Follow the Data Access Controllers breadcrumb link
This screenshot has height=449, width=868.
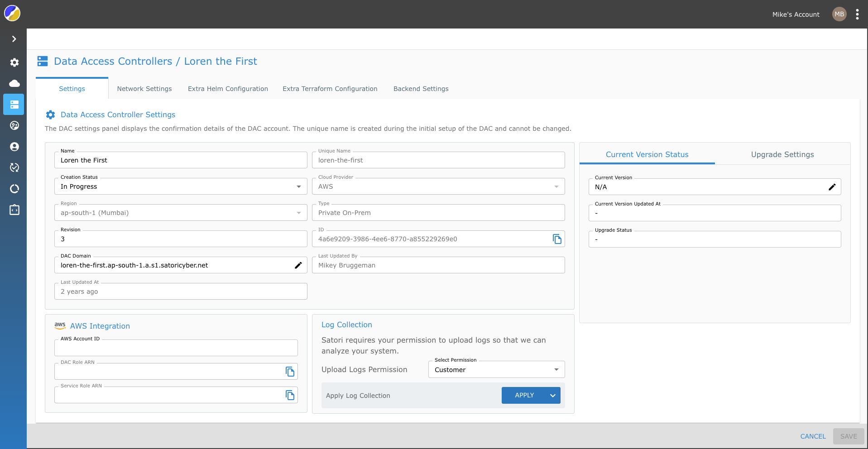113,61
